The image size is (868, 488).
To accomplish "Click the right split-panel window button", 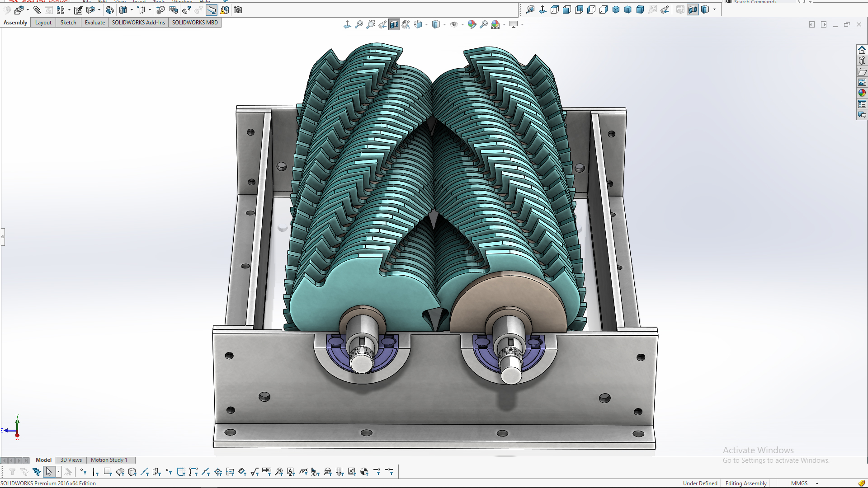I will 824,24.
